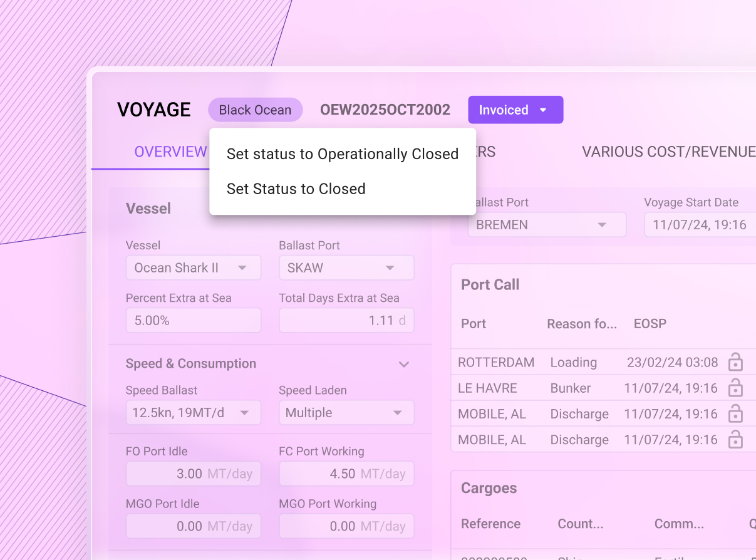Open the Vessel dropdown showing Ocean Shark II
This screenshot has height=560, width=756.
pos(194,267)
